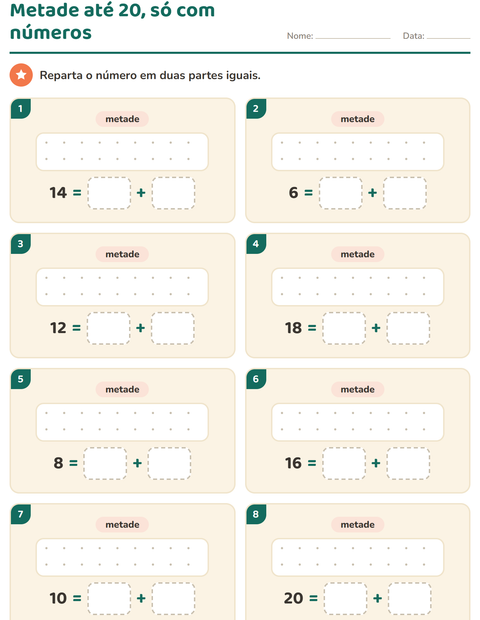Click second answer box in 18 equation

tap(408, 328)
